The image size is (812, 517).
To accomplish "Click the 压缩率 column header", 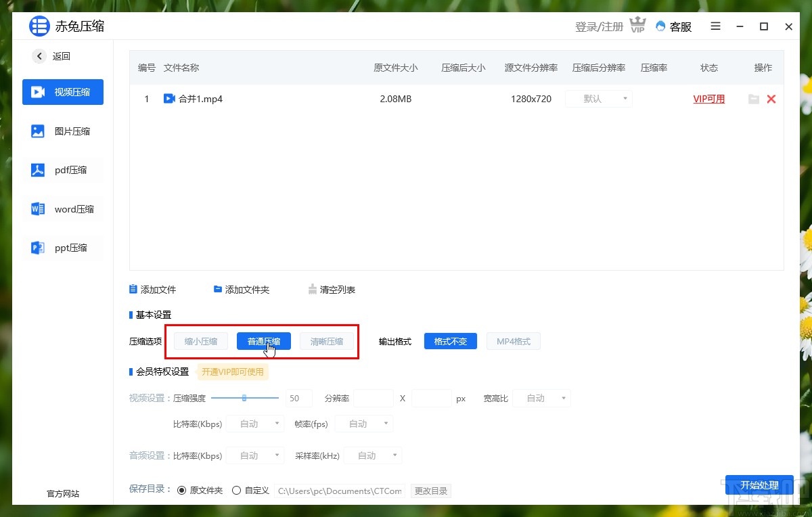I will [x=654, y=68].
